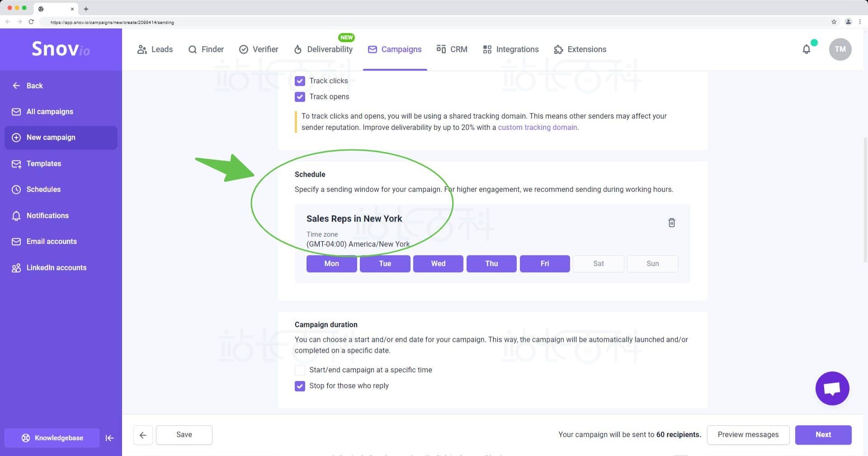Toggle the Mon day button
The image size is (868, 456).
(332, 264)
